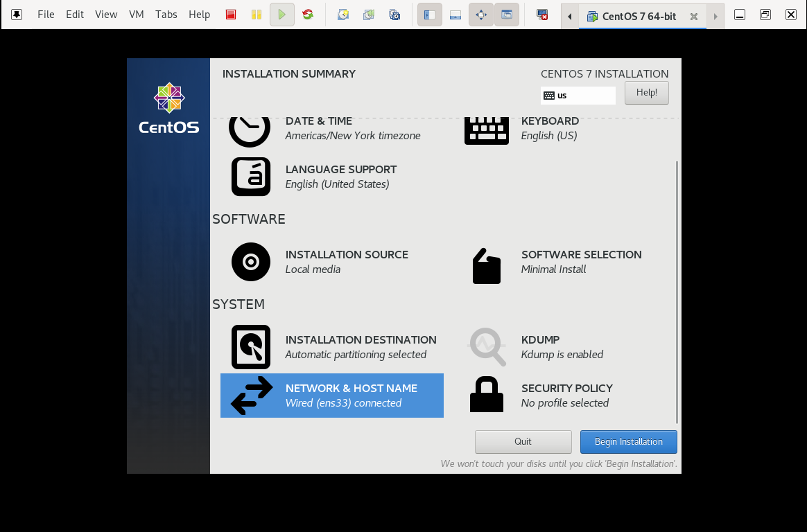This screenshot has height=532, width=807.
Task: Open the Language Support icon
Action: [251, 177]
